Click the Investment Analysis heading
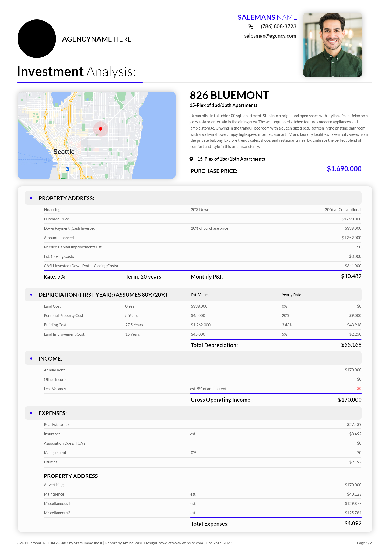 tap(76, 72)
